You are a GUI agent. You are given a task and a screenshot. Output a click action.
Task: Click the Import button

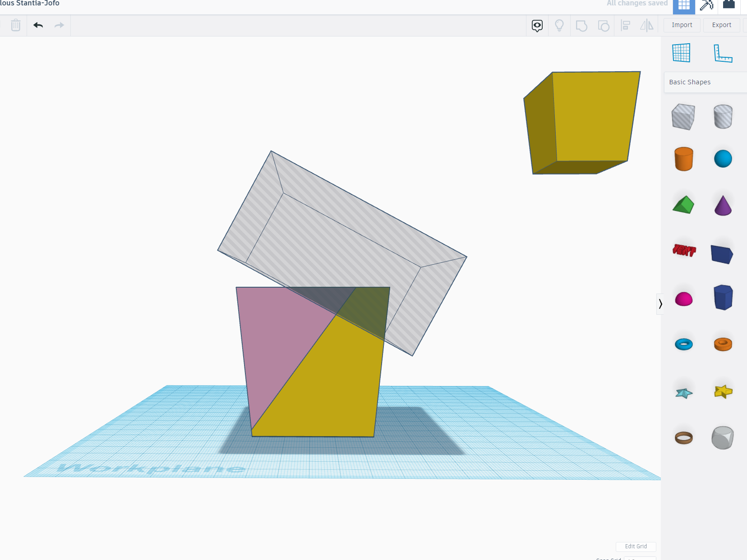682,25
